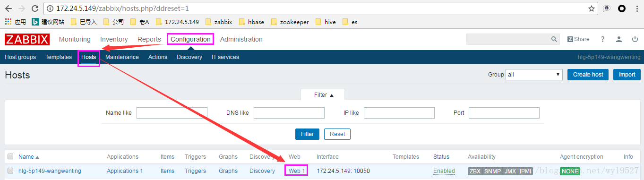Screen dimensions: 644x180
Task: Open the zookeeper bookmark folder
Action: click(x=290, y=22)
